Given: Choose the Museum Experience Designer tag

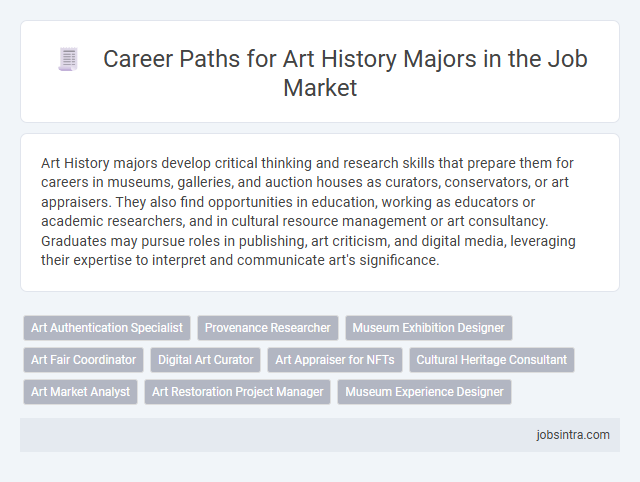Looking at the screenshot, I should tap(424, 392).
